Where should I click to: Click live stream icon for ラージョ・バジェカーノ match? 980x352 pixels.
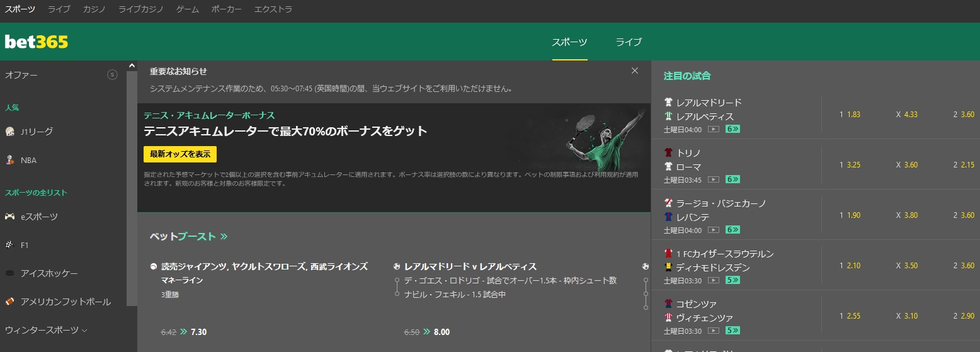click(x=714, y=230)
